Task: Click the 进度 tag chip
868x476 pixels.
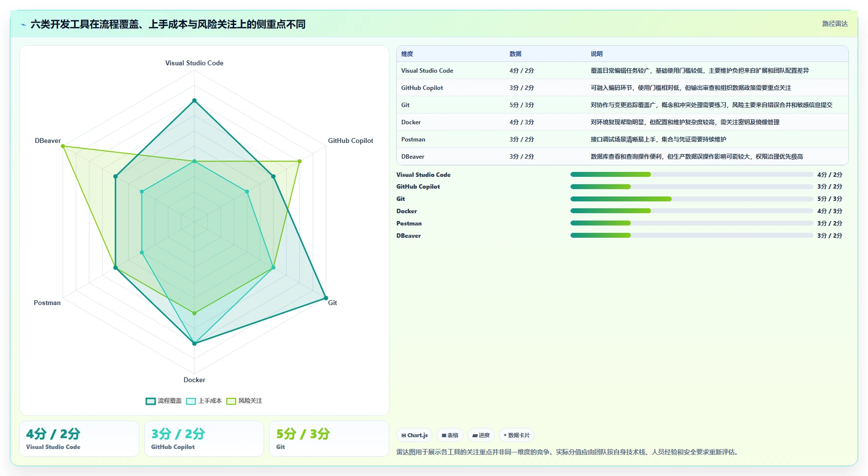Action: coord(481,435)
